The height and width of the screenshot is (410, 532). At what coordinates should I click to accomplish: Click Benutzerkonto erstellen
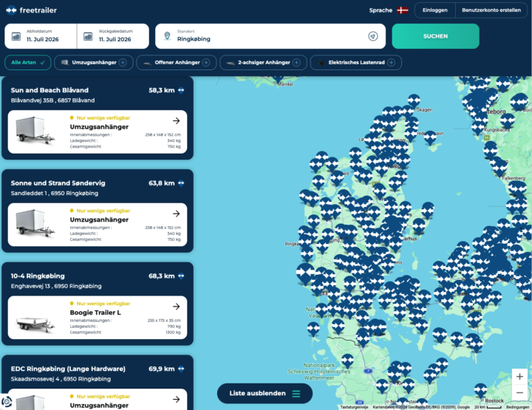point(491,10)
